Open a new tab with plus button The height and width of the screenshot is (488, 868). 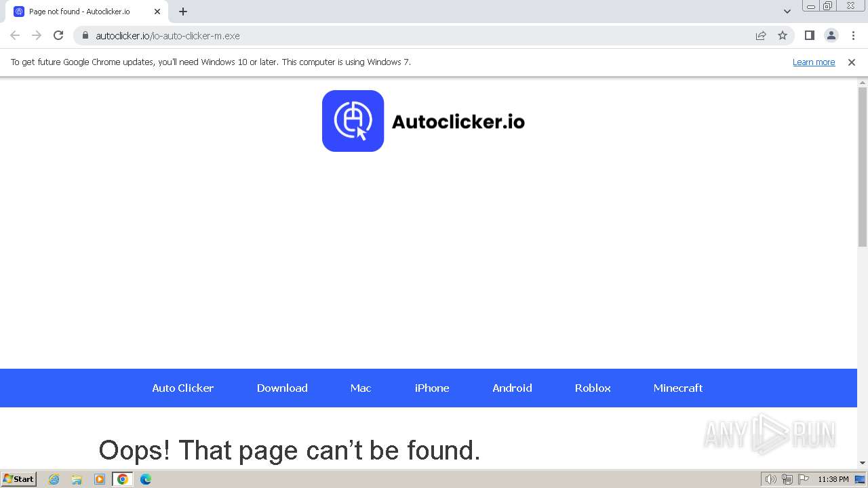click(183, 12)
